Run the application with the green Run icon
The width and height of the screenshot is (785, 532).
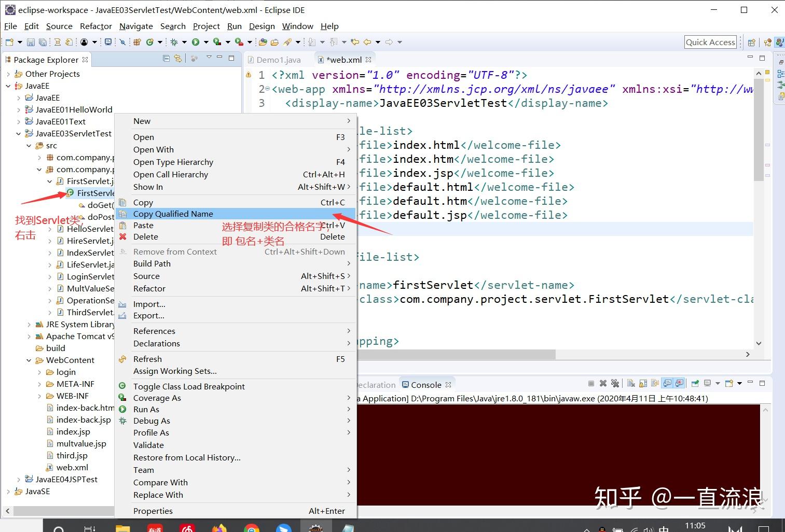tap(196, 41)
